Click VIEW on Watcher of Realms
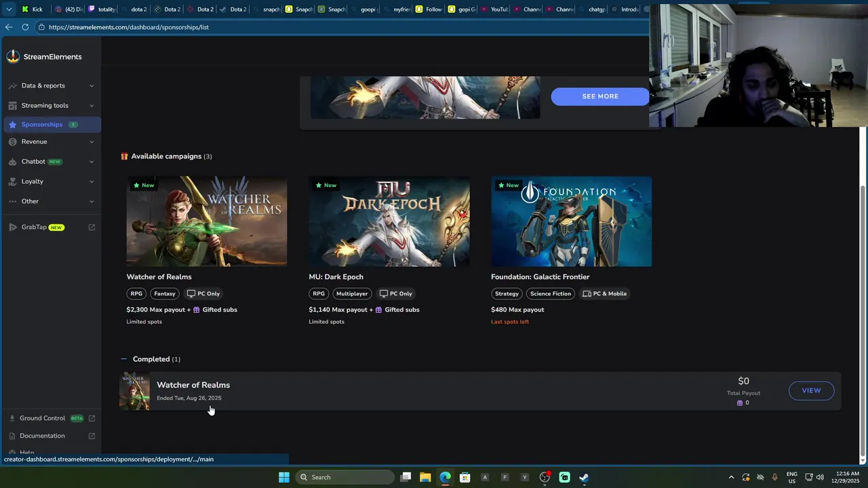This screenshot has height=488, width=868. (811, 390)
